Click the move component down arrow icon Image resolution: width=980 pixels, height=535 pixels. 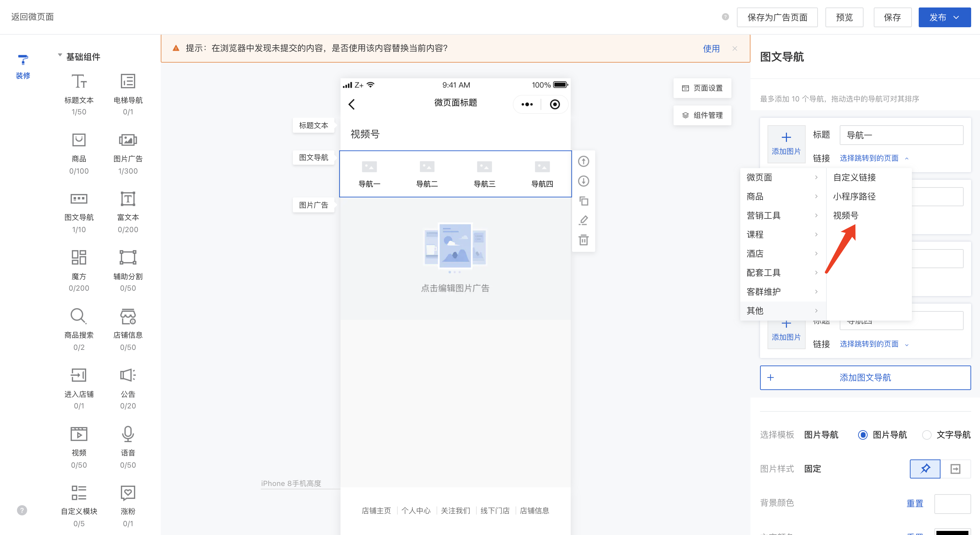point(583,181)
